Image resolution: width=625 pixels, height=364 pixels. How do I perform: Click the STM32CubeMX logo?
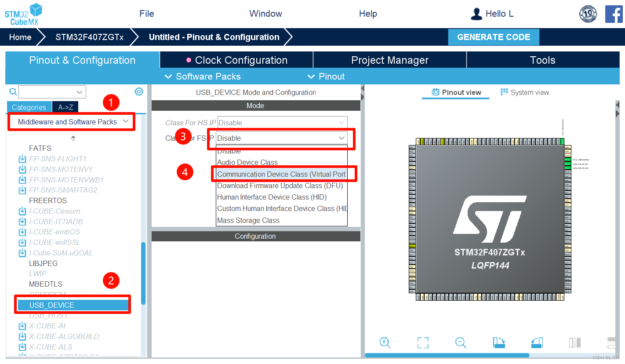point(23,15)
